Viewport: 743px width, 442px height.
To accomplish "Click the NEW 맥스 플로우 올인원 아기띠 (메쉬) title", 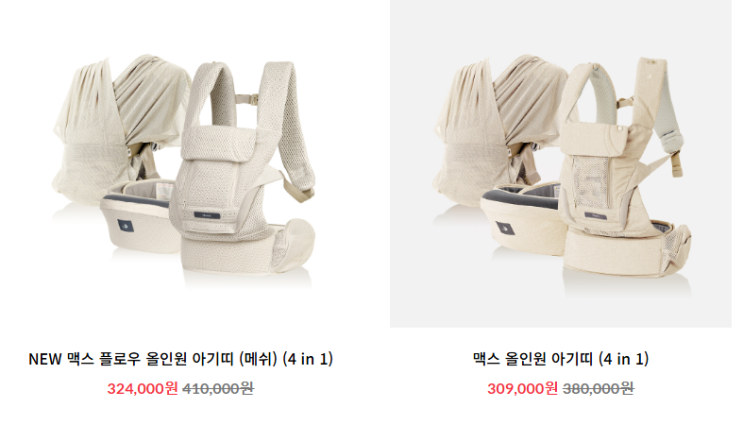I will point(181,359).
